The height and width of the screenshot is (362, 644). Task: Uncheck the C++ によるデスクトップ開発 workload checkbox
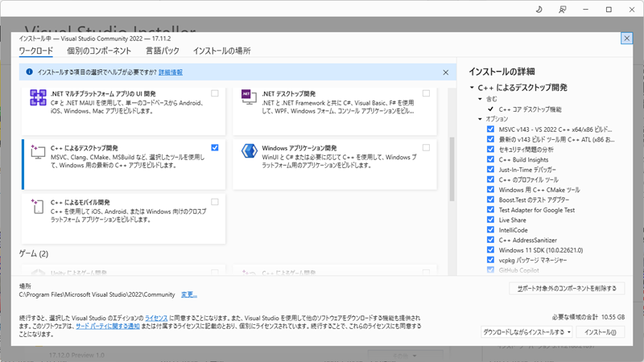pyautogui.click(x=215, y=148)
